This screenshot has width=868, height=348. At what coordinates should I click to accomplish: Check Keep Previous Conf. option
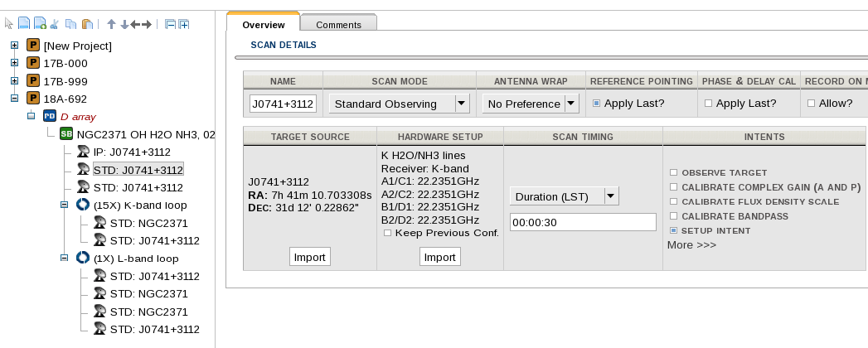387,233
